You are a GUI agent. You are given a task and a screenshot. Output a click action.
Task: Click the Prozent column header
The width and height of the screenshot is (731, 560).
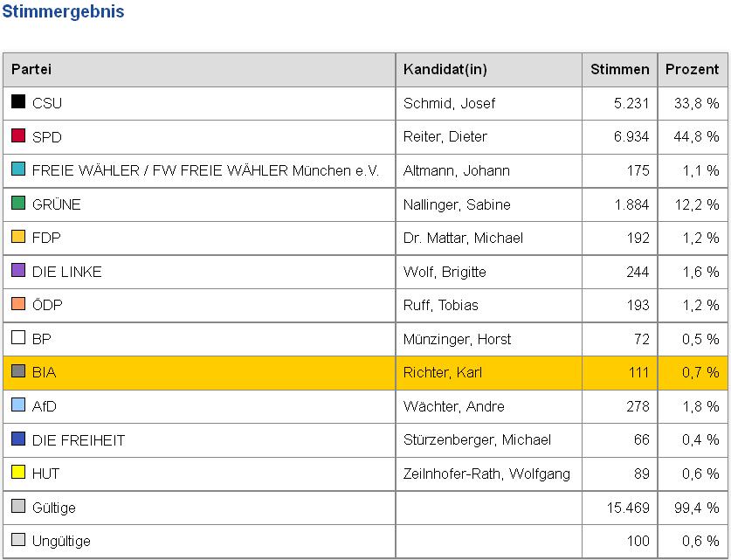coord(692,69)
